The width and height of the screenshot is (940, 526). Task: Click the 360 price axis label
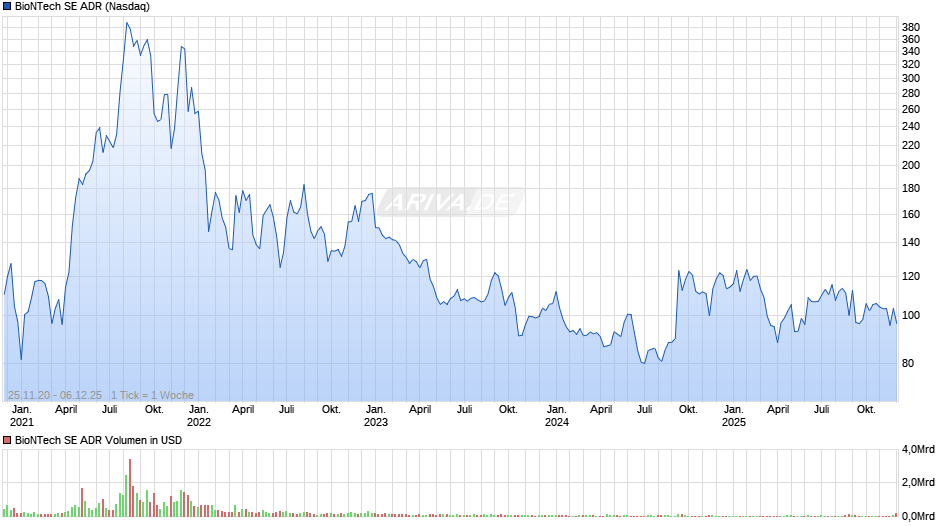point(911,39)
